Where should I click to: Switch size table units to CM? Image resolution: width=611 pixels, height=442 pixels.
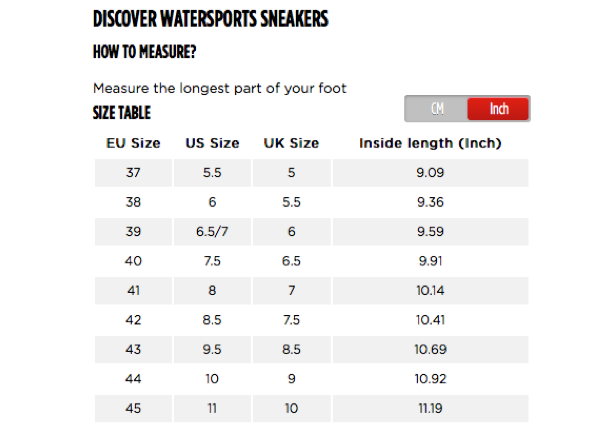coord(437,108)
